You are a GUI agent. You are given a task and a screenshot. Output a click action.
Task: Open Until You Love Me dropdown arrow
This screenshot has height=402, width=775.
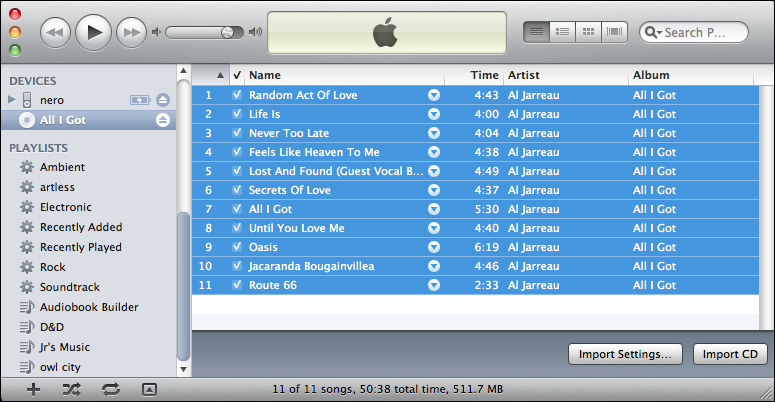point(434,228)
